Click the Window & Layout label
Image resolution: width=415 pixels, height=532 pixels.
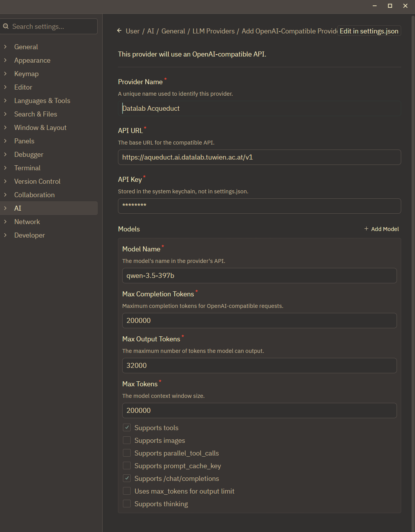coord(40,128)
